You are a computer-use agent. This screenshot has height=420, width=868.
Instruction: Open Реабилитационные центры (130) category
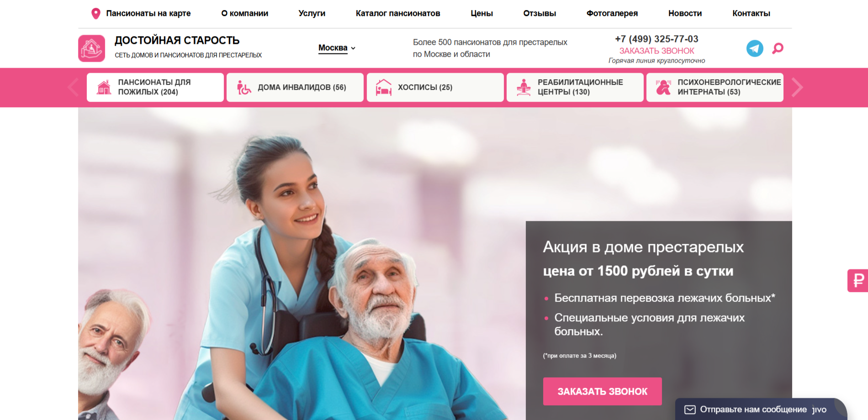click(x=575, y=87)
